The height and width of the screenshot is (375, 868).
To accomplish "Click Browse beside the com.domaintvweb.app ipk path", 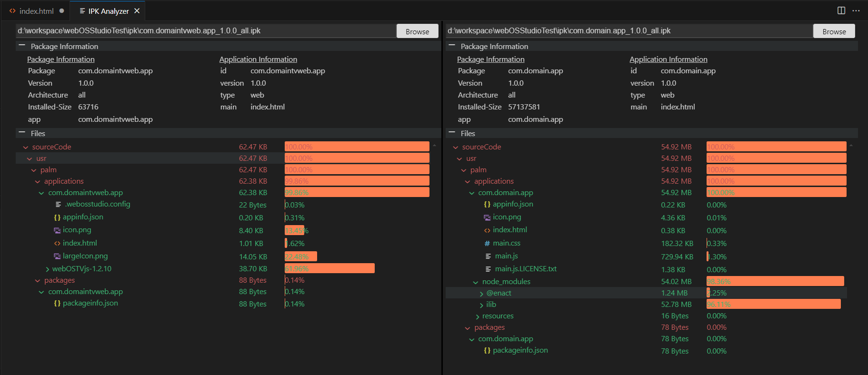I will pyautogui.click(x=417, y=31).
